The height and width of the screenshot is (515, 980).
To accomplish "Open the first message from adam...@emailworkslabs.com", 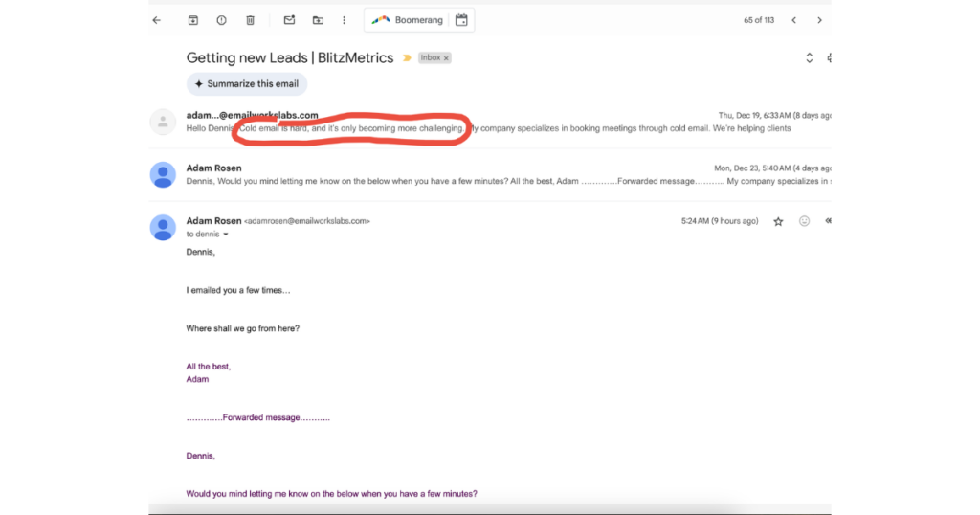I will coord(490,122).
